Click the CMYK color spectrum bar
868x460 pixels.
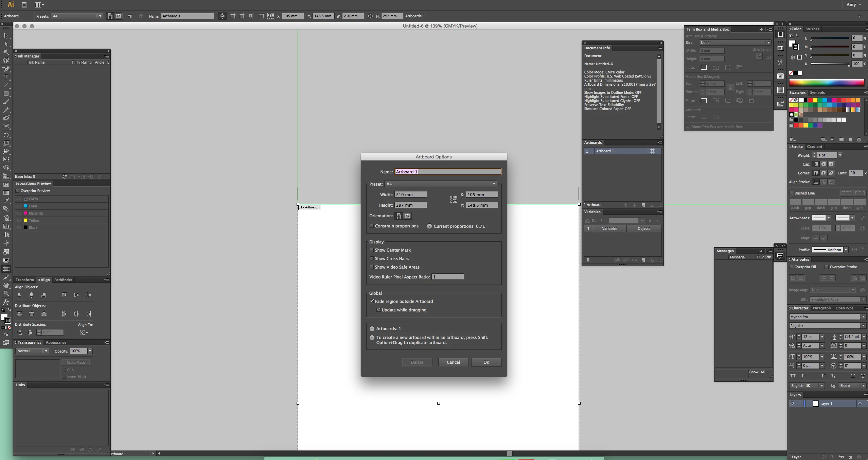826,83
